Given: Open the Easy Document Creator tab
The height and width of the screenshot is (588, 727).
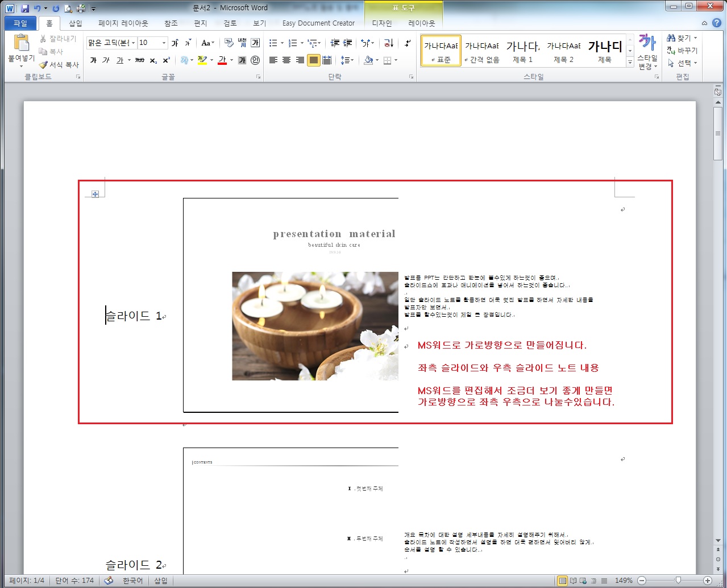Looking at the screenshot, I should coord(318,23).
